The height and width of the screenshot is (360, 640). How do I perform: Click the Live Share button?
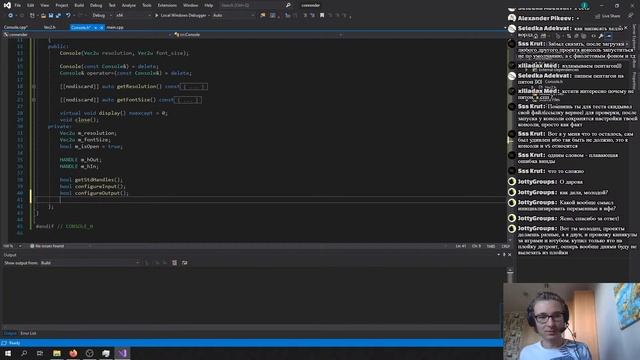[x=608, y=16]
